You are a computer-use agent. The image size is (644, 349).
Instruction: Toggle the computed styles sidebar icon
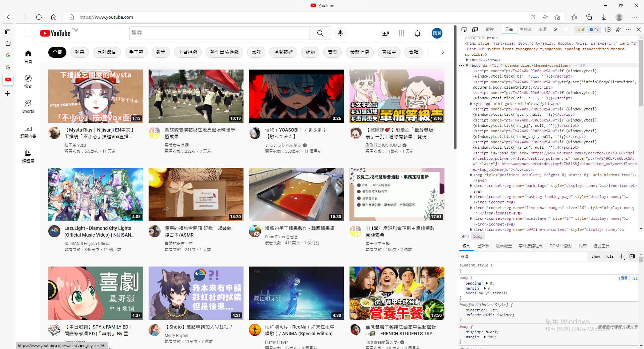632,256
